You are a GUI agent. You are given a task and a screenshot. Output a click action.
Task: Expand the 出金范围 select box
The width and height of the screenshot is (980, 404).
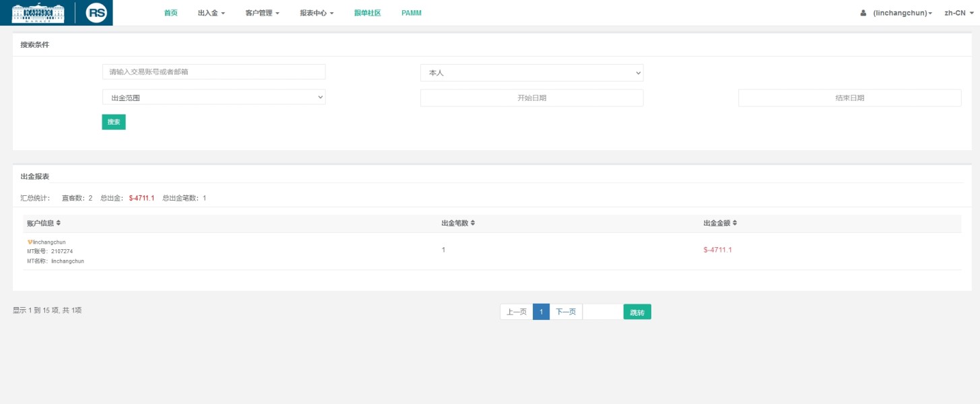[x=214, y=98]
